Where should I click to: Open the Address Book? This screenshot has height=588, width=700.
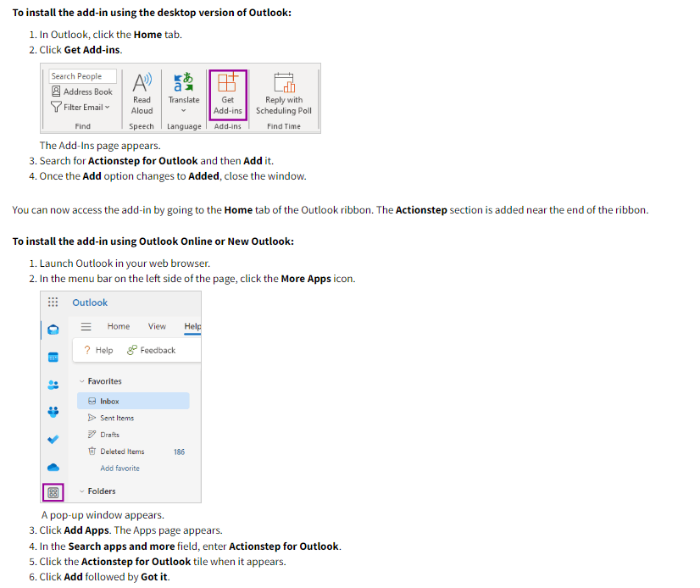[x=81, y=92]
